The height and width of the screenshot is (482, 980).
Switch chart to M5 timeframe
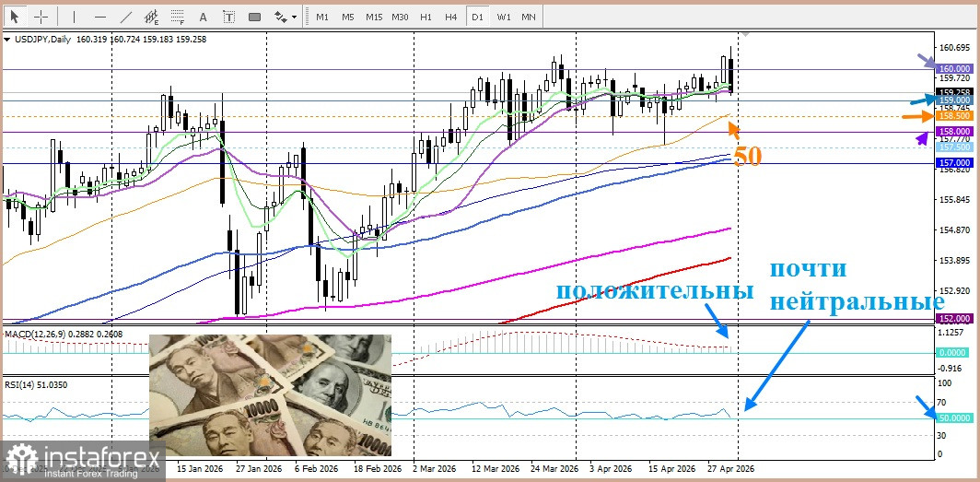pyautogui.click(x=348, y=17)
